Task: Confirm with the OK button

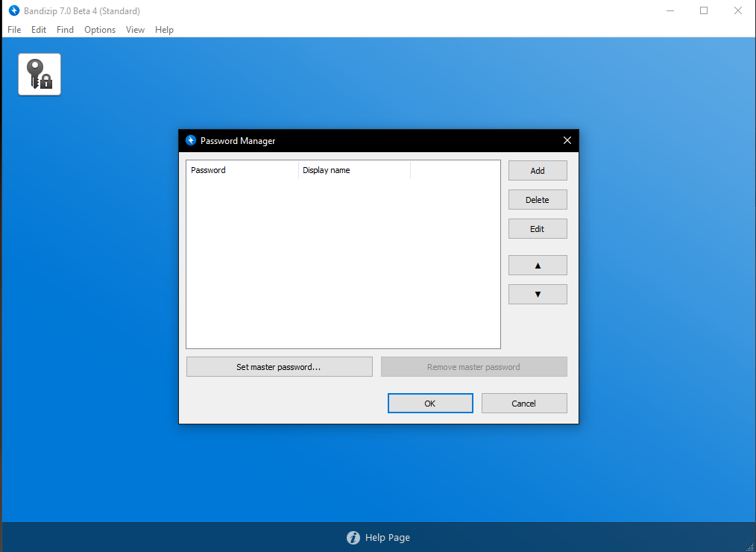Action: (x=430, y=404)
